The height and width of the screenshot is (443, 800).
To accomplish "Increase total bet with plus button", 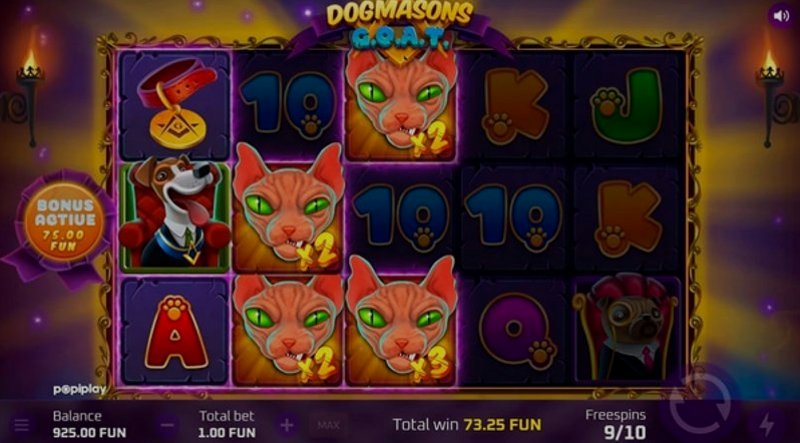I will click(287, 425).
